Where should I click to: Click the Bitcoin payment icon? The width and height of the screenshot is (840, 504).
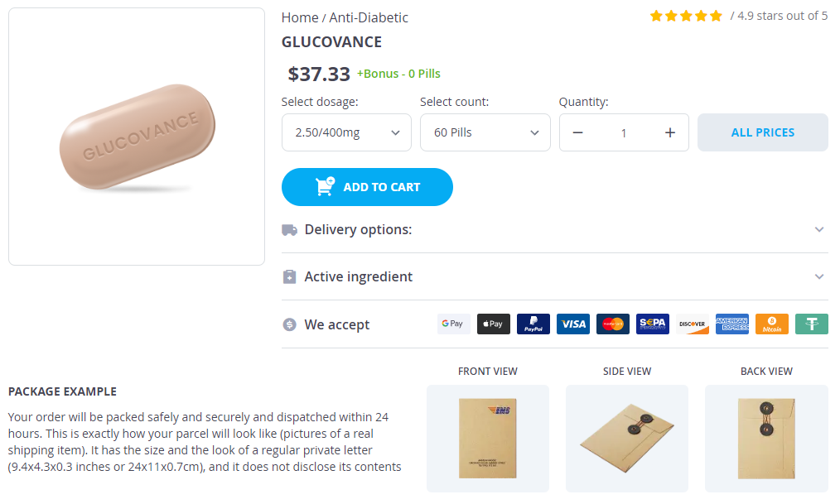pos(771,324)
